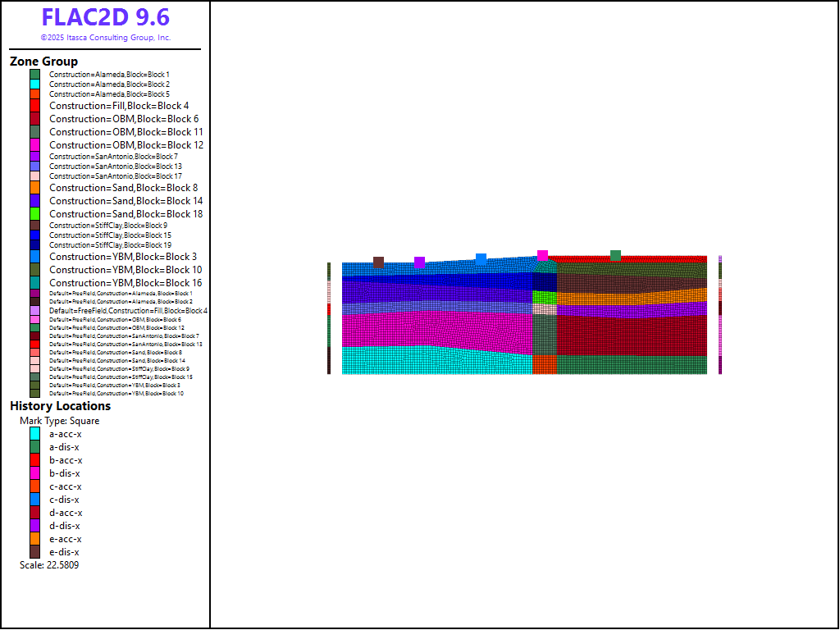
Task: Click the Itasca Consulting Group copyright text
Action: 106,38
